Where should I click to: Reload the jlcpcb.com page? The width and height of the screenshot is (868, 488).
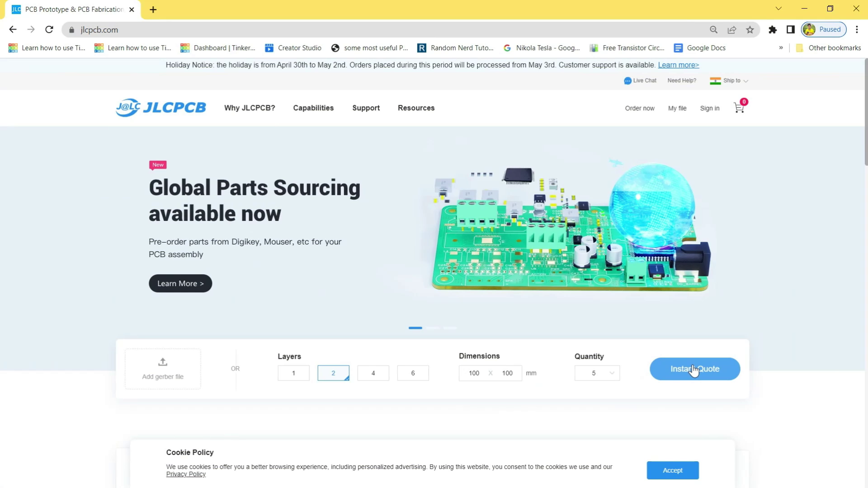click(49, 30)
